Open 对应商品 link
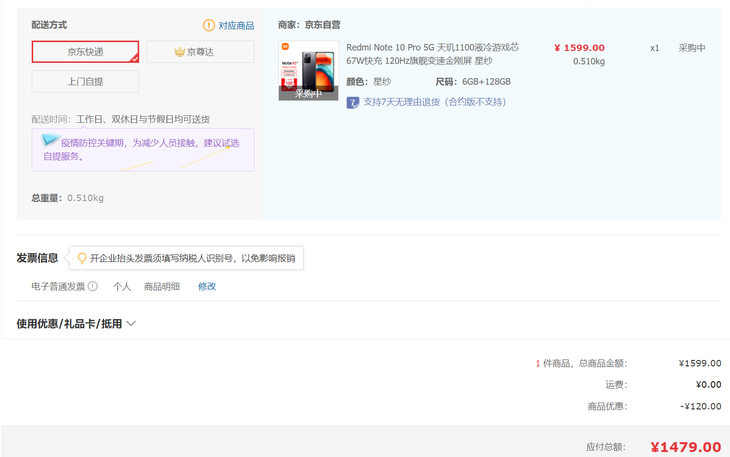730x457 pixels. (x=236, y=25)
